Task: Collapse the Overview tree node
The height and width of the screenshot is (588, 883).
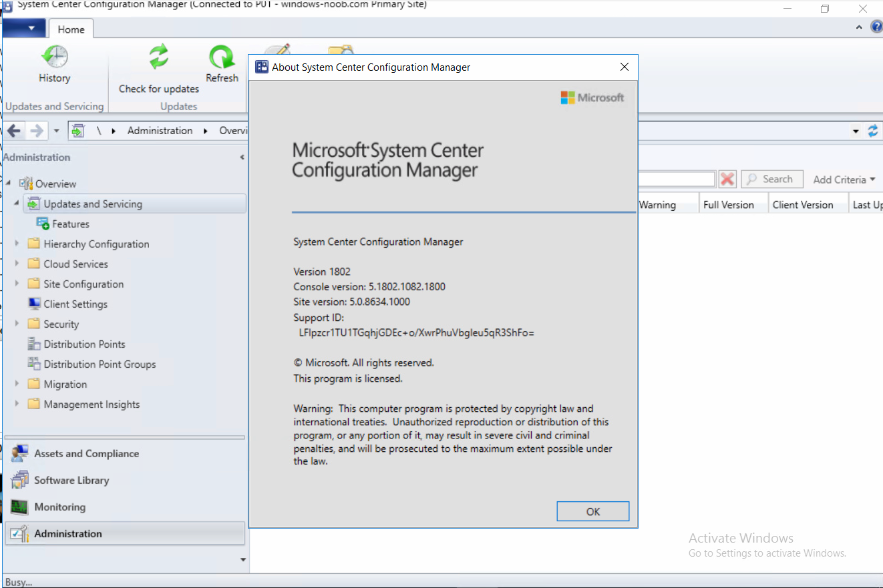Action: click(9, 184)
